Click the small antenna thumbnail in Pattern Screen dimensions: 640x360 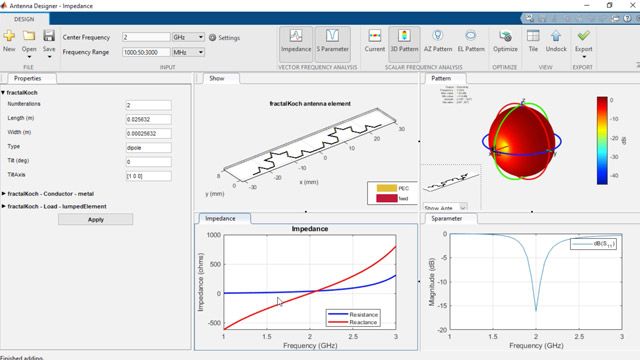pos(451,183)
